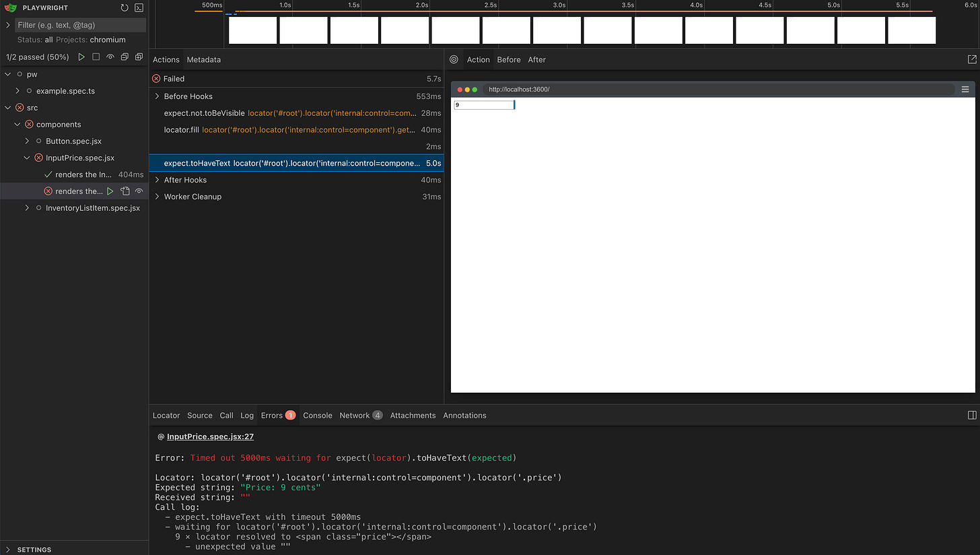Expand the After Hooks action
Screen dimensions: 980x555
pos(157,180)
